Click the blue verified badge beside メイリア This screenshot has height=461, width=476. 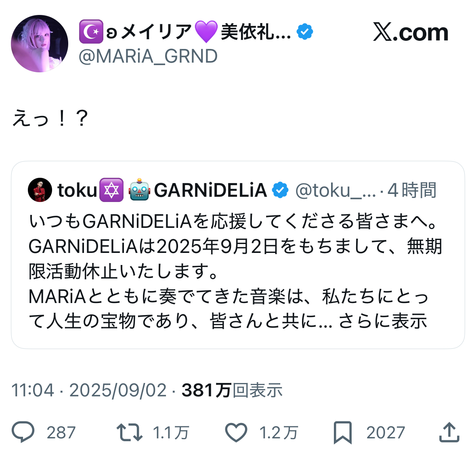pos(305,32)
